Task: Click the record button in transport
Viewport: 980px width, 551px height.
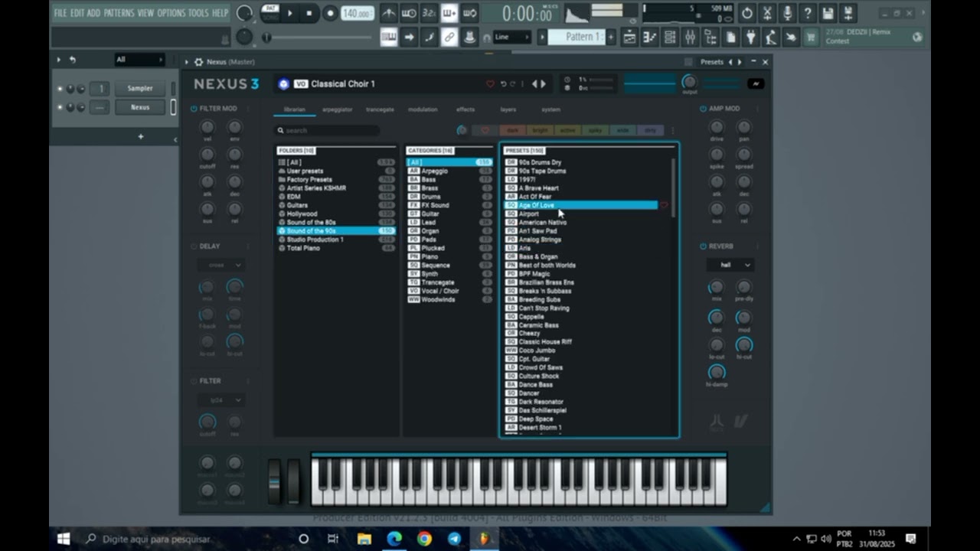Action: point(330,13)
